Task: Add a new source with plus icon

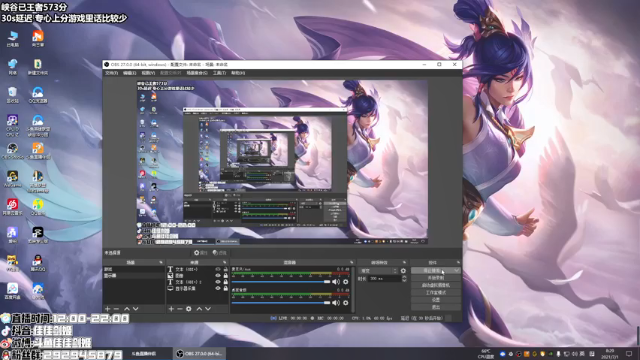Action: click(x=171, y=309)
